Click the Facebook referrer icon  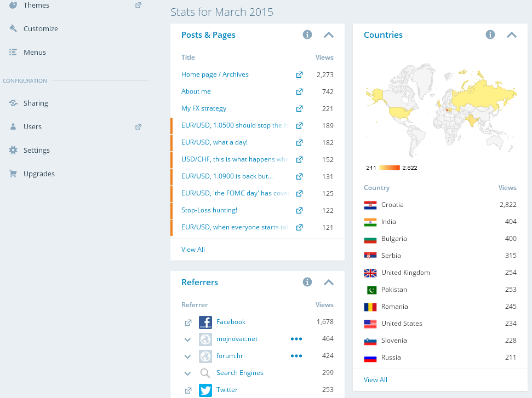(x=205, y=322)
